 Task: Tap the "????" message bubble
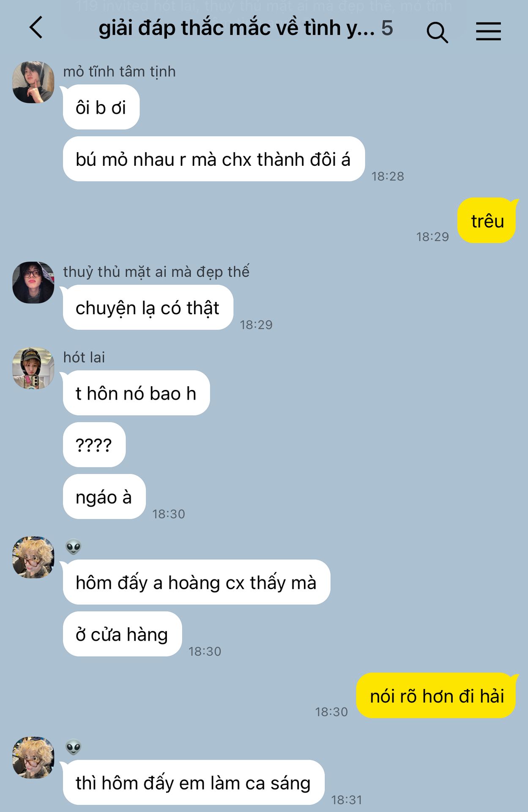tap(94, 445)
